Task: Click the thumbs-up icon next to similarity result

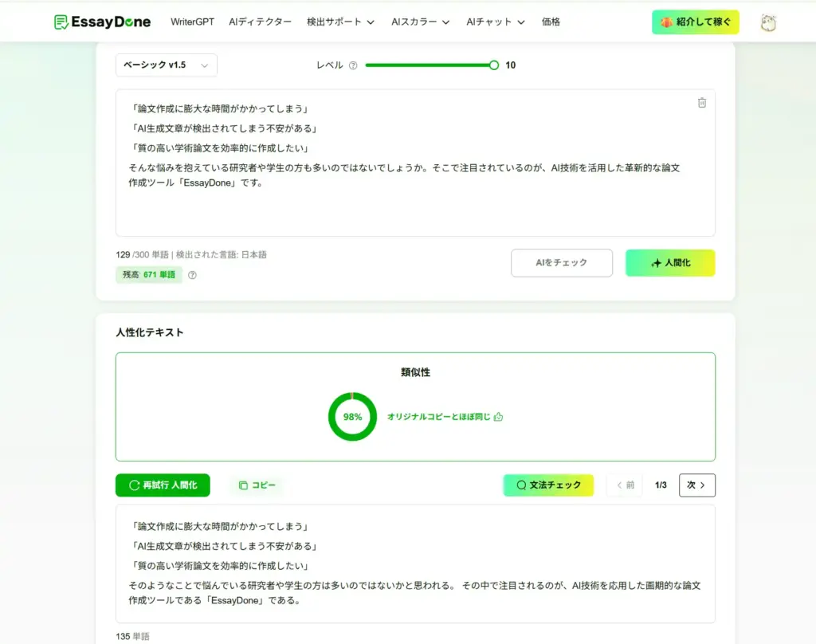Action: (499, 417)
